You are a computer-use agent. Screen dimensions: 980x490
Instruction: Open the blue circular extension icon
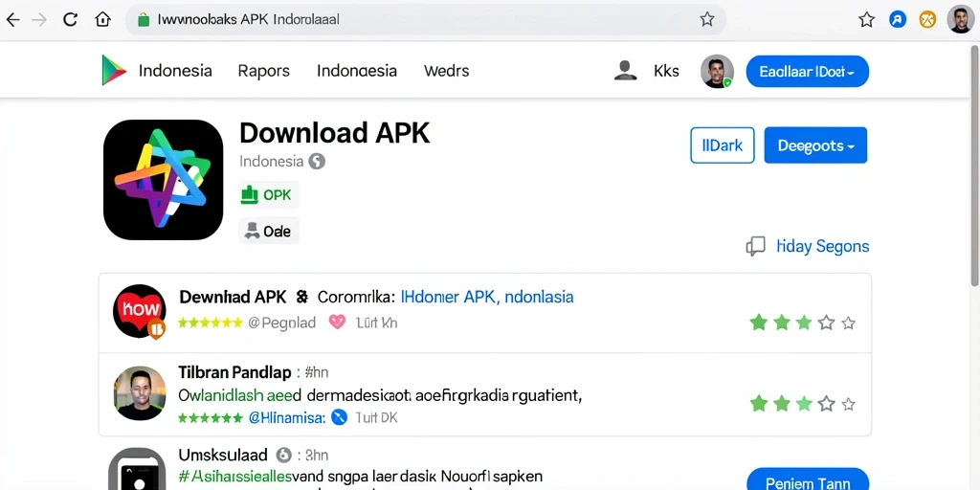[898, 20]
